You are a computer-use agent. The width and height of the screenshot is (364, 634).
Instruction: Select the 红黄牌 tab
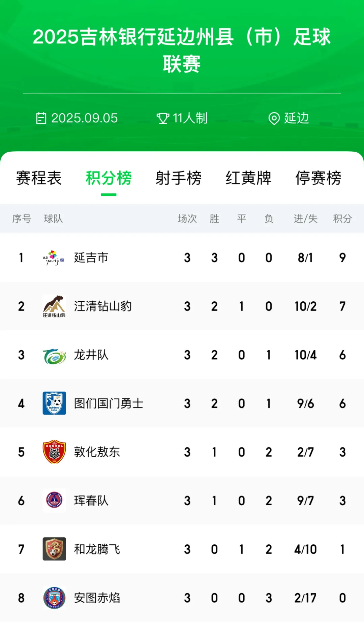248,178
